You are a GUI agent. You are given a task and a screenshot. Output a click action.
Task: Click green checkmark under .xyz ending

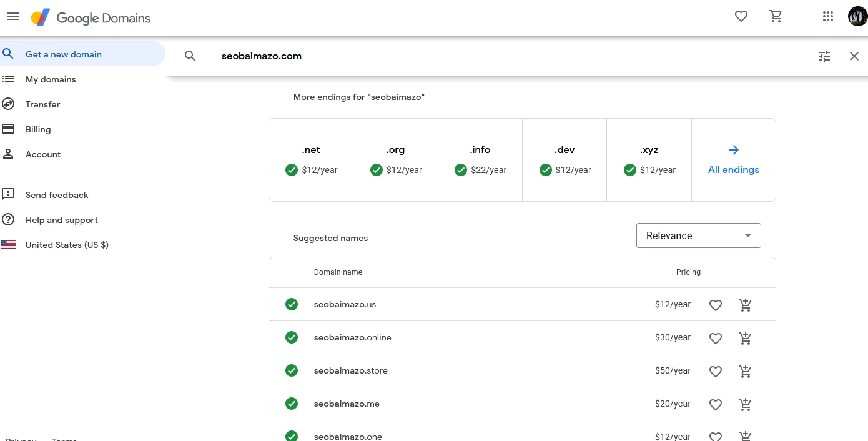[630, 170]
